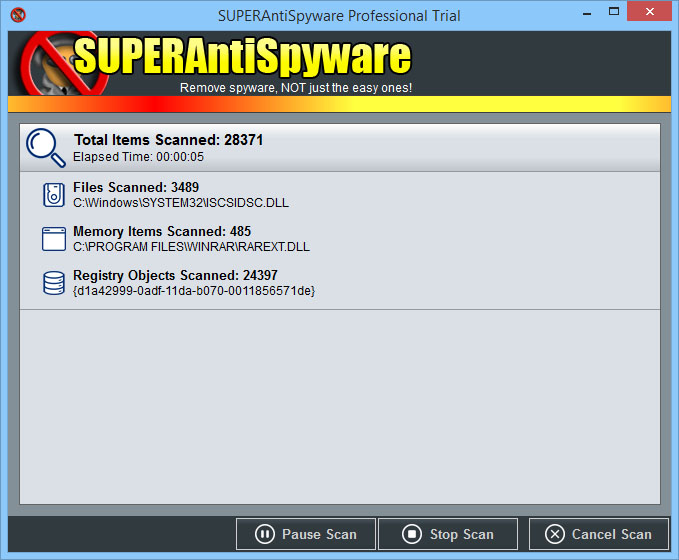Click the registry GUID text line
Image resolution: width=679 pixels, height=560 pixels.
pos(194,290)
